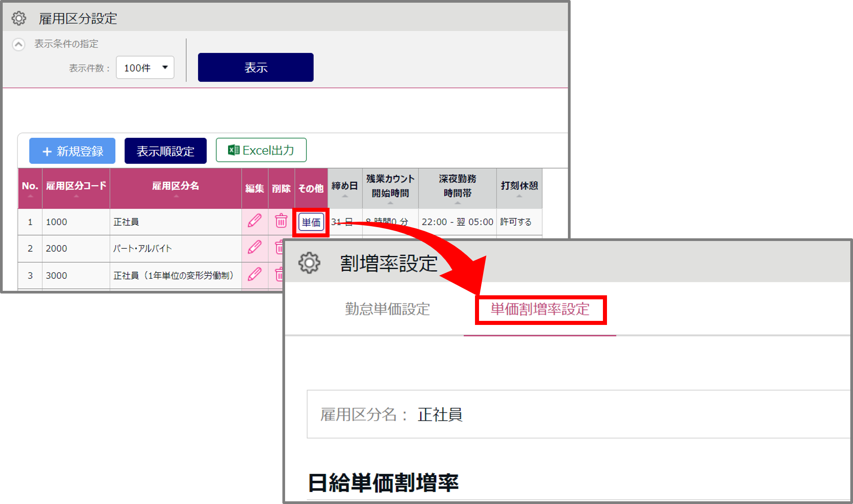Open the 表示件数 100件 dropdown

145,68
